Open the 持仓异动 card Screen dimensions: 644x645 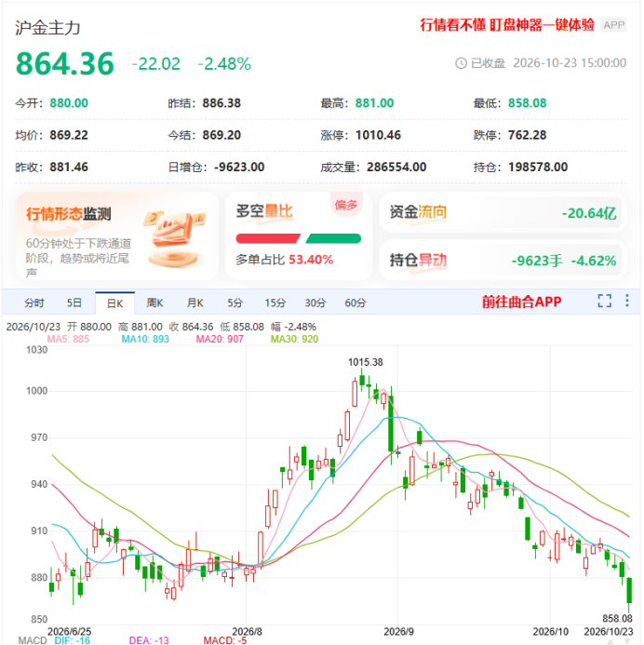click(x=503, y=261)
